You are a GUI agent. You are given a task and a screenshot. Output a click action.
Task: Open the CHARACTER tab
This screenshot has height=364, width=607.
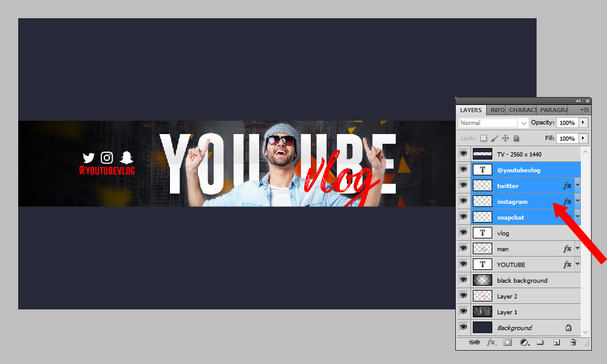tap(522, 110)
